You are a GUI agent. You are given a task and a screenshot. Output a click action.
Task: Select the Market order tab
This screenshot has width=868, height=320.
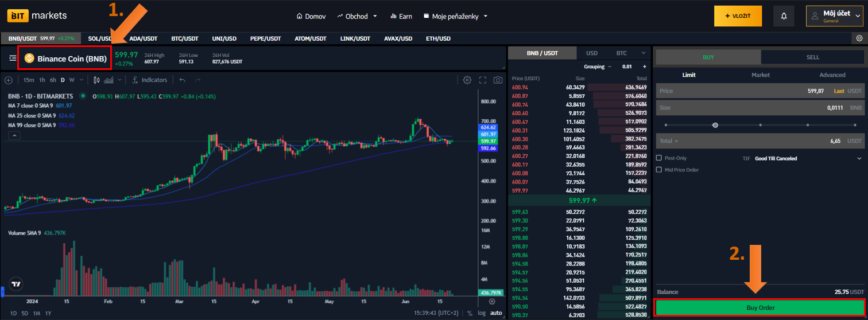pyautogui.click(x=761, y=75)
